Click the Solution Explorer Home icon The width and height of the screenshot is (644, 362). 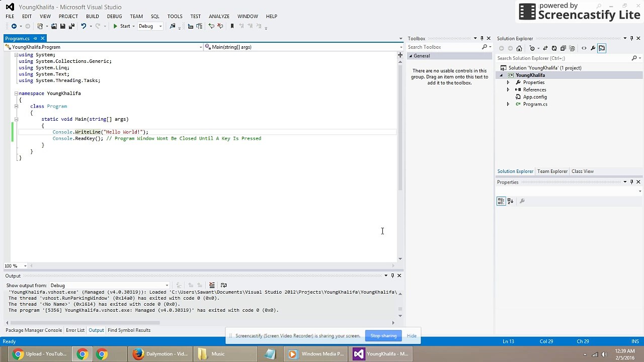point(519,48)
